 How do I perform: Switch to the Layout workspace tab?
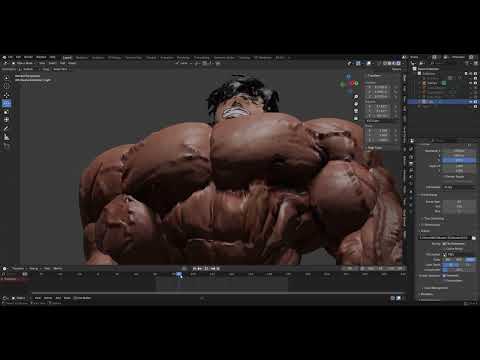67,57
